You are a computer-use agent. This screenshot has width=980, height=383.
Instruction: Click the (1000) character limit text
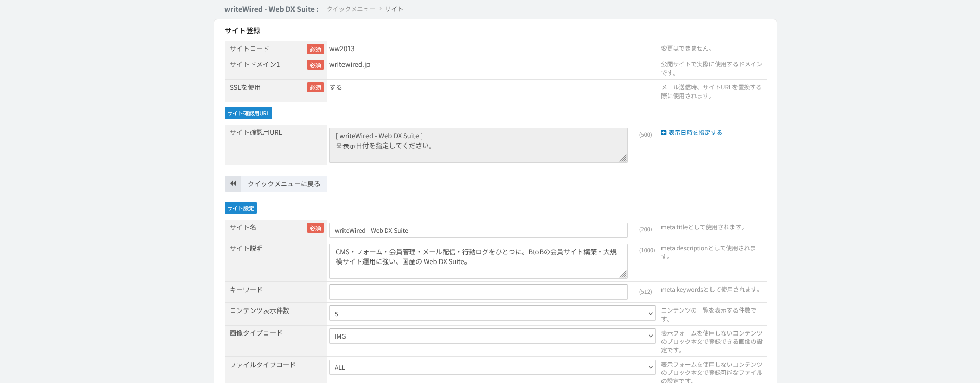click(x=647, y=250)
